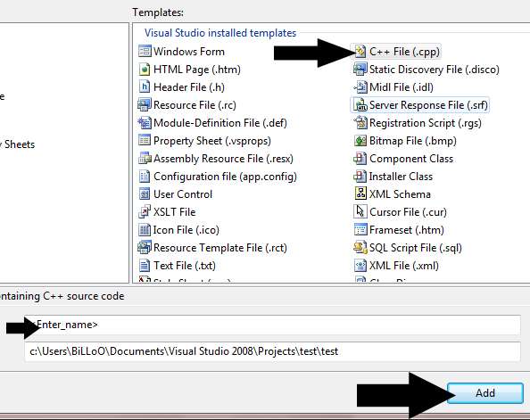
Task: Click 'Midl File (.idl)' text
Action: [402, 87]
